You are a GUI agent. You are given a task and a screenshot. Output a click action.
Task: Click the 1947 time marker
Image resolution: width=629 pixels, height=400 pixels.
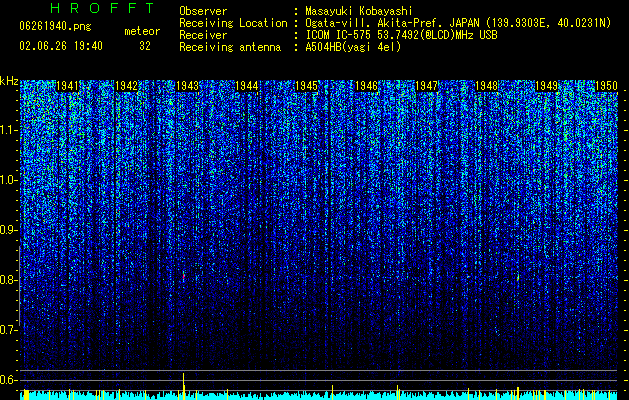[426, 86]
